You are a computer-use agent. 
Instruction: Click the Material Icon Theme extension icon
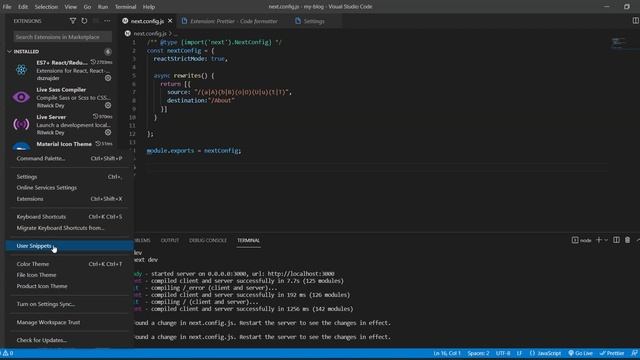[x=21, y=146]
